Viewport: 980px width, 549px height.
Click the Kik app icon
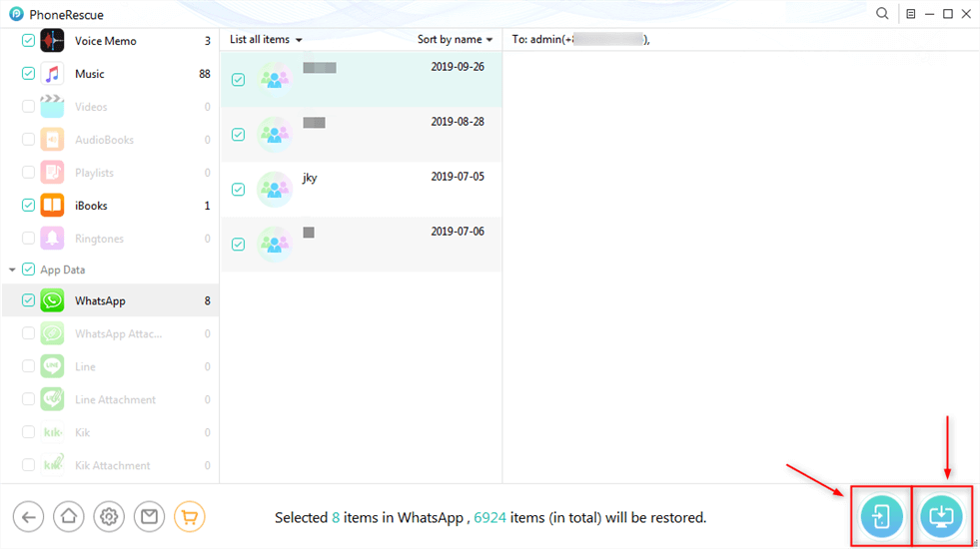(53, 432)
